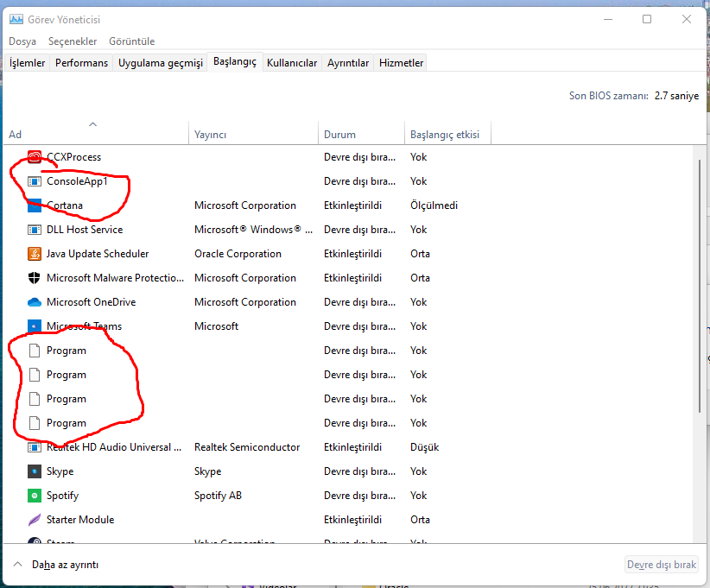This screenshot has height=588, width=710.
Task: Minimize the Görev Yöneticisi window
Action: pos(608,20)
